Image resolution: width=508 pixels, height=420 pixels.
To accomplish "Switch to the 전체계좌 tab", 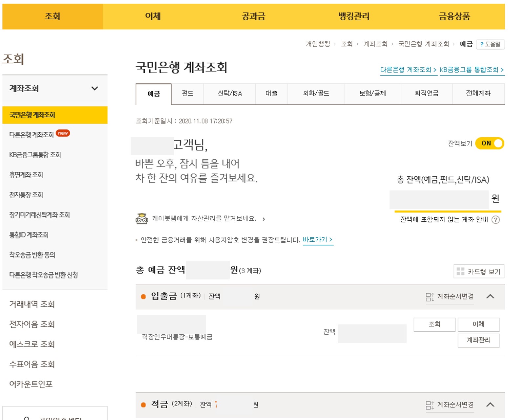I will (x=478, y=94).
